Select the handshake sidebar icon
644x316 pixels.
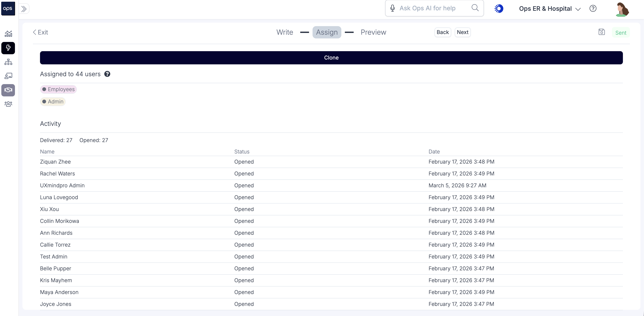click(x=8, y=90)
